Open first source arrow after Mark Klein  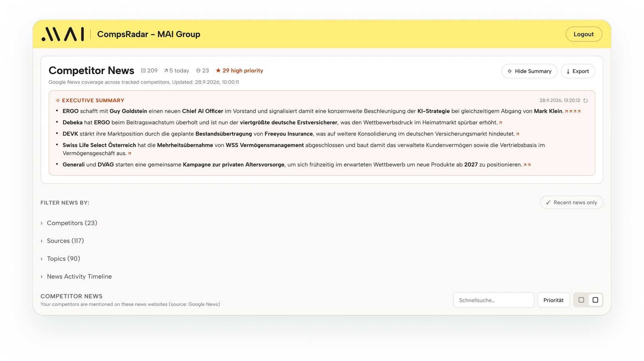click(566, 112)
